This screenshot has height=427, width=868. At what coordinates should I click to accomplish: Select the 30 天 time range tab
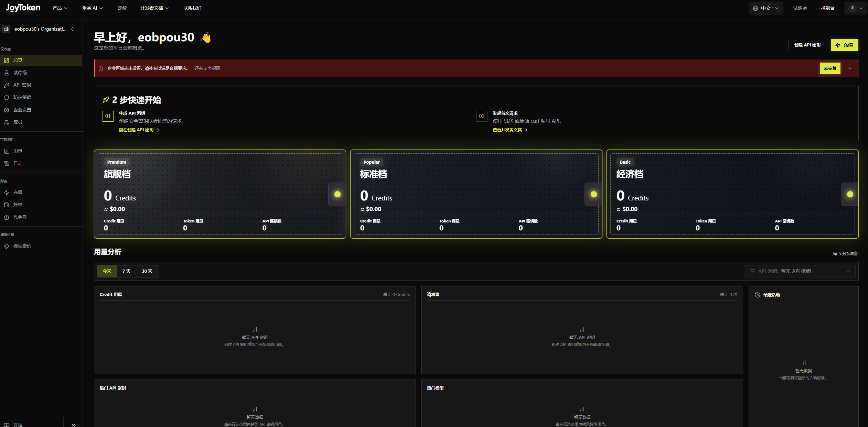[147, 271]
